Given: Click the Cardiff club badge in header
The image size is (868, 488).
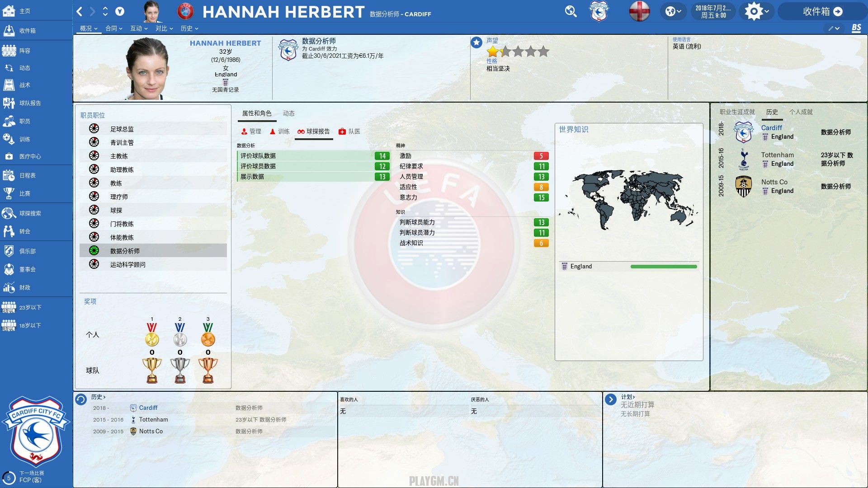Looking at the screenshot, I should click(x=599, y=11).
